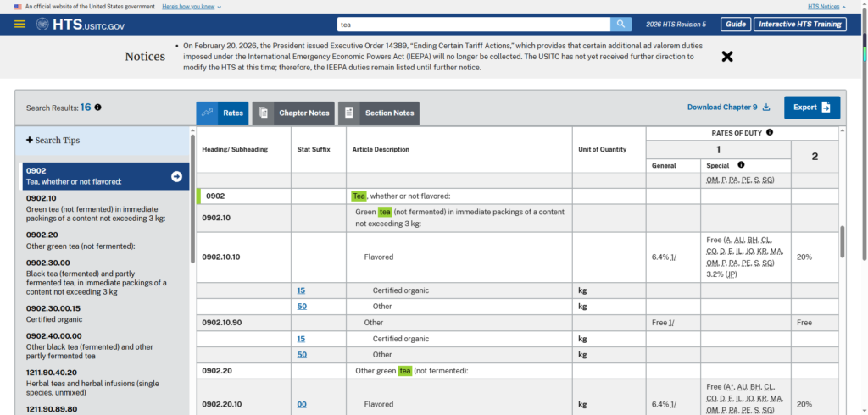The width and height of the screenshot is (868, 415).
Task: Click info icon beside Search Results 16
Action: [98, 108]
